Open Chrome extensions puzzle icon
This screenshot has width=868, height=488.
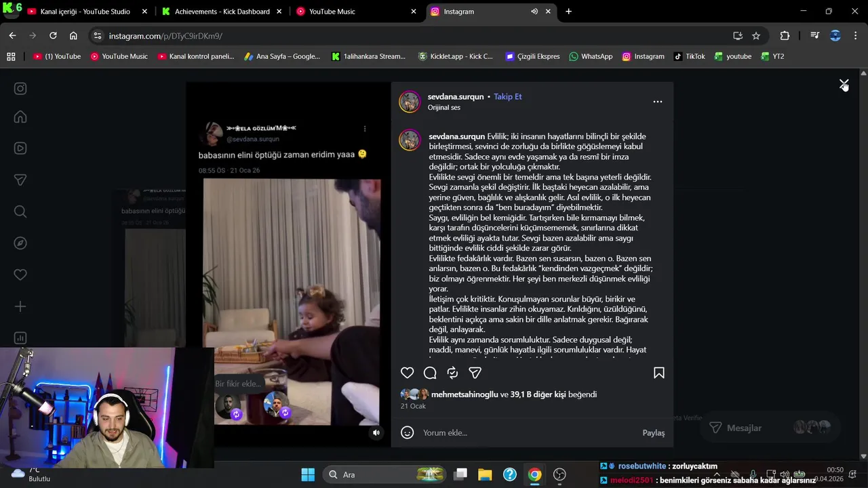tap(785, 36)
